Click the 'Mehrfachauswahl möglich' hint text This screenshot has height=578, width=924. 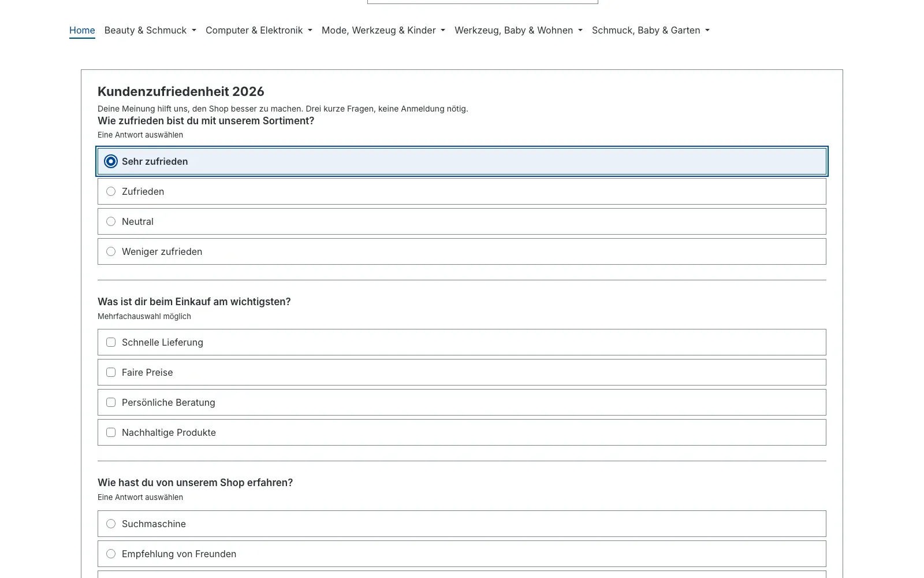(x=144, y=316)
